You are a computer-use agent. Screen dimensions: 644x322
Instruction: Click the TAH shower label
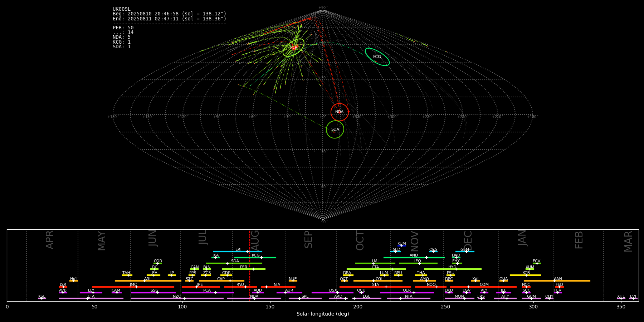[126, 273]
